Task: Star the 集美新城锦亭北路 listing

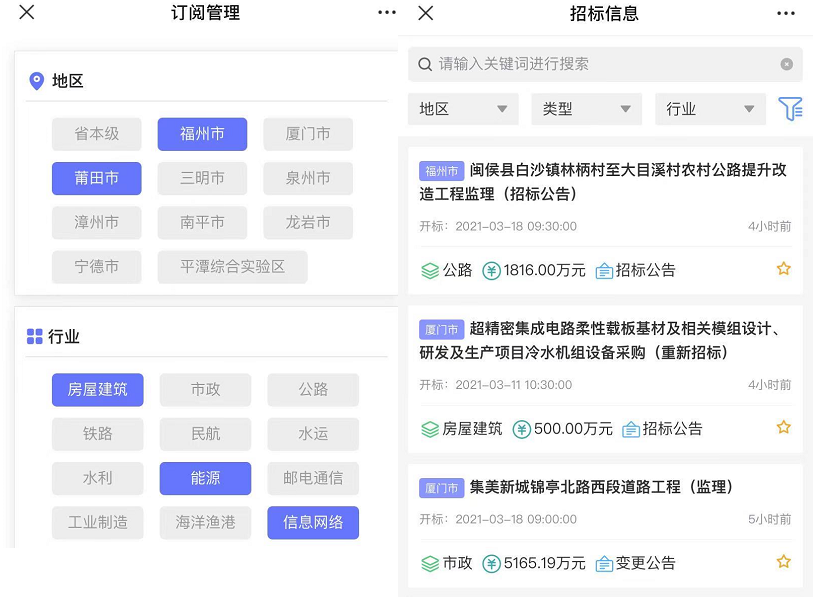Action: click(784, 562)
